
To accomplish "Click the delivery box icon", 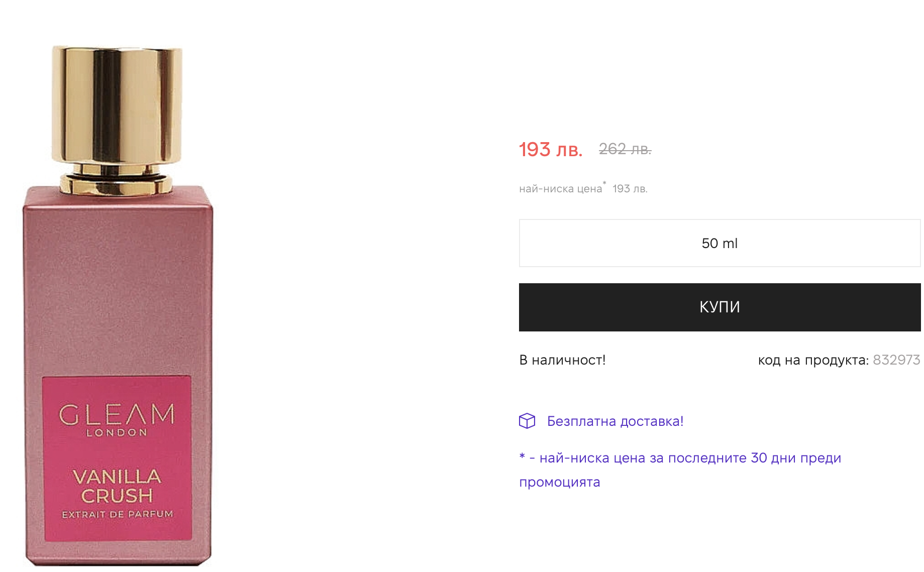I will coord(527,421).
